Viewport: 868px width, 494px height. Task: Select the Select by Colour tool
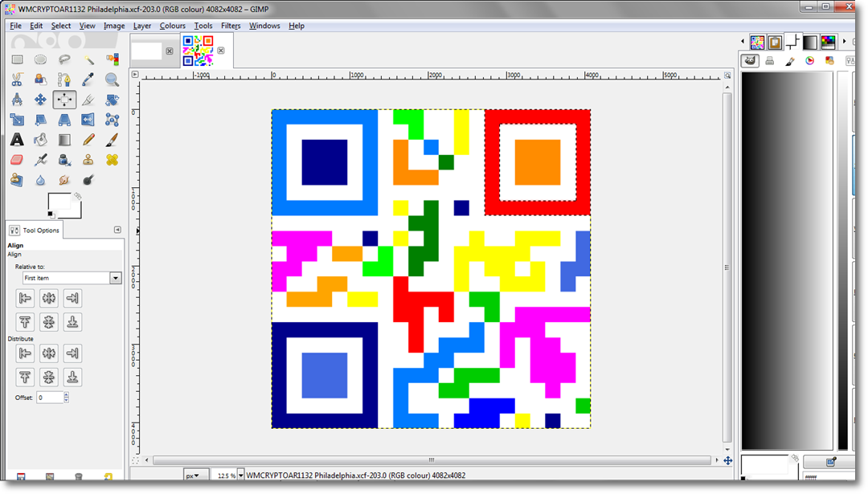click(113, 59)
